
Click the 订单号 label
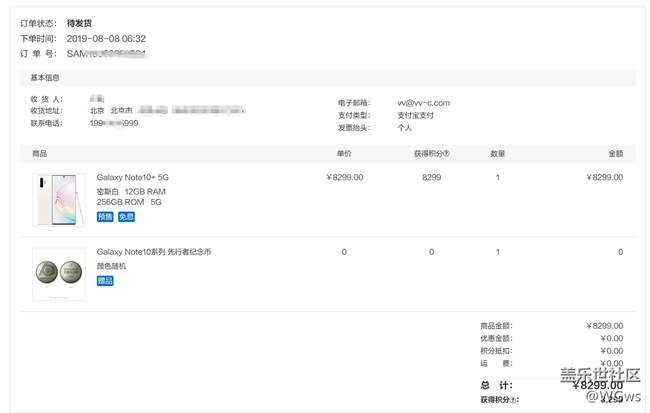click(38, 53)
